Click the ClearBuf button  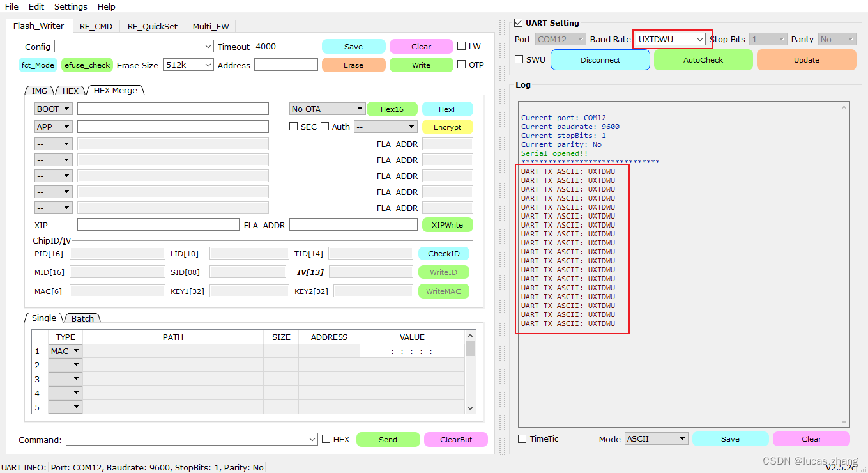[x=455, y=439]
